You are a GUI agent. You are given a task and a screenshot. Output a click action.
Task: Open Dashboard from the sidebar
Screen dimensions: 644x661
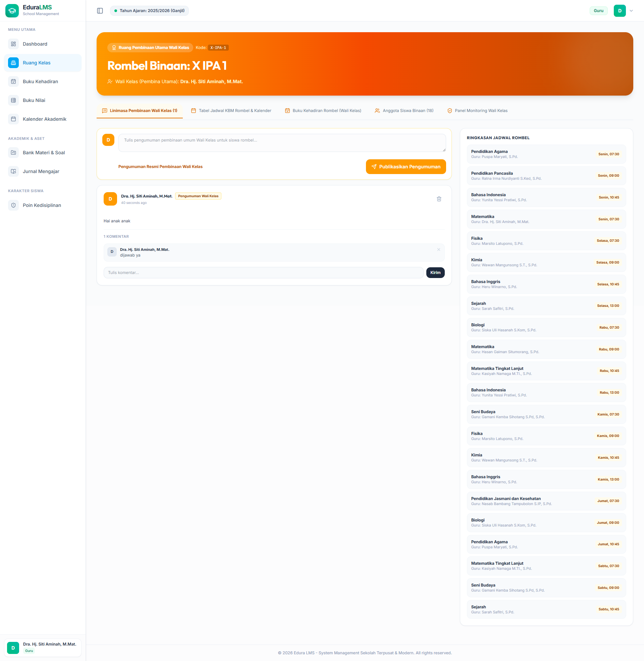tap(43, 44)
